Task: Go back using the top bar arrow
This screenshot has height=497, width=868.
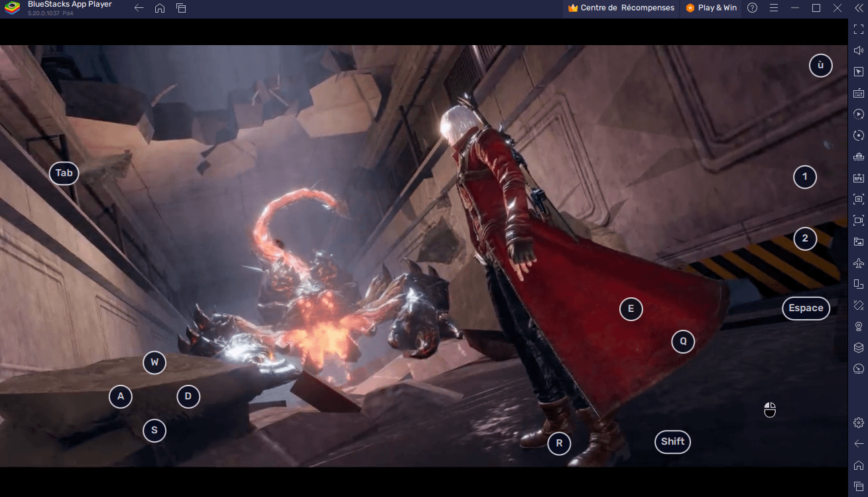Action: 139,8
